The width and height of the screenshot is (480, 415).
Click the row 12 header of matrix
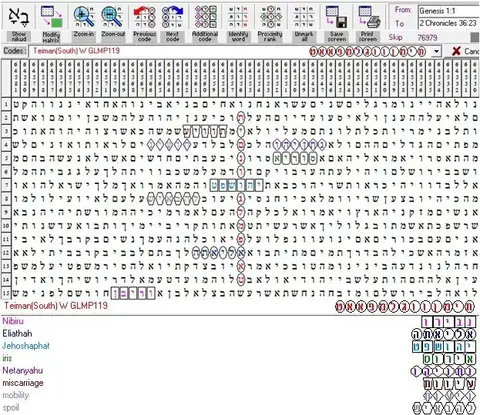6,252
